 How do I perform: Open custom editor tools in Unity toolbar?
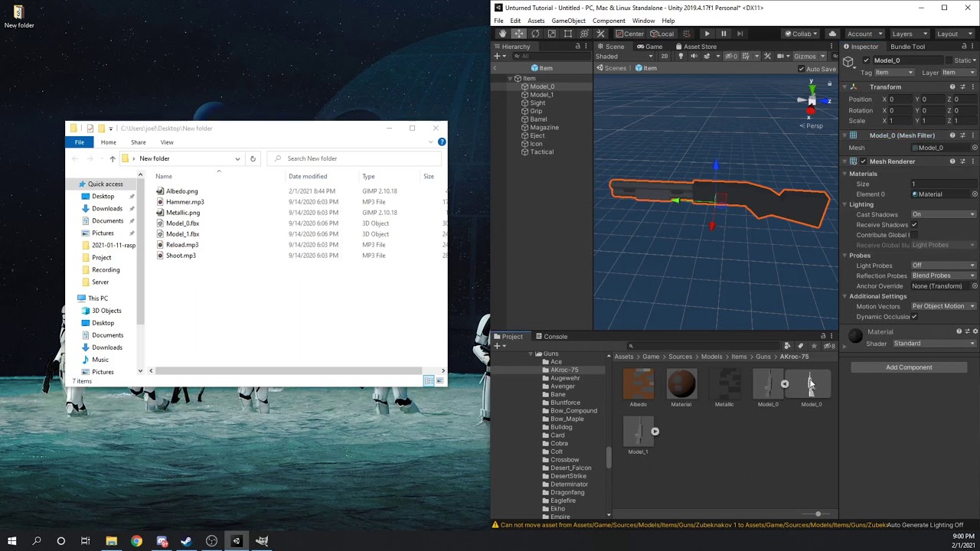point(600,34)
